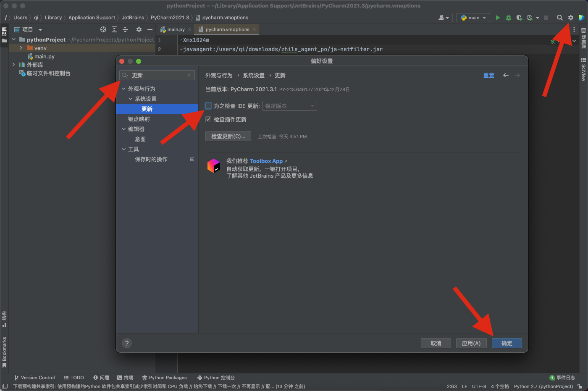This screenshot has width=588, height=391.
Task: Click the 重置 reset link
Action: [489, 75]
